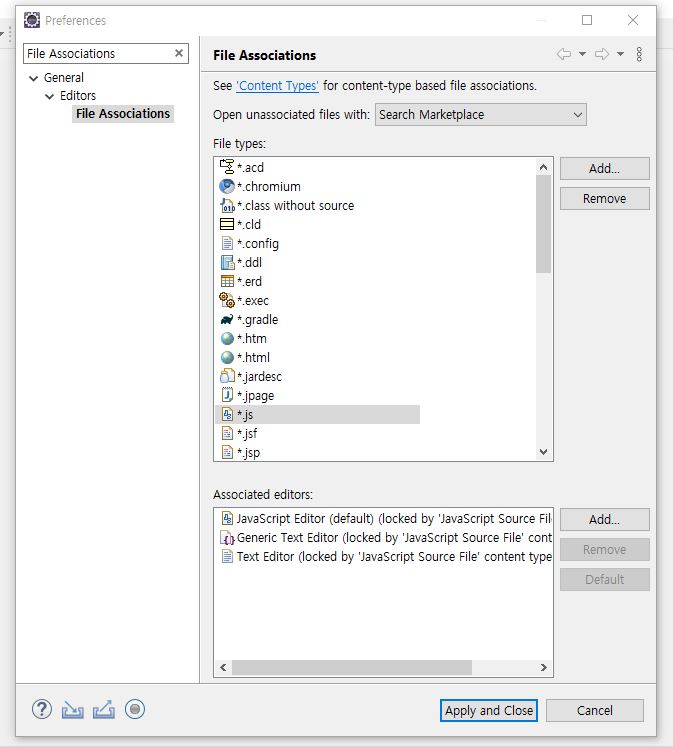Viewport: 673px width, 747px height.
Task: Open the Search Marketplace combo box
Action: coord(481,115)
